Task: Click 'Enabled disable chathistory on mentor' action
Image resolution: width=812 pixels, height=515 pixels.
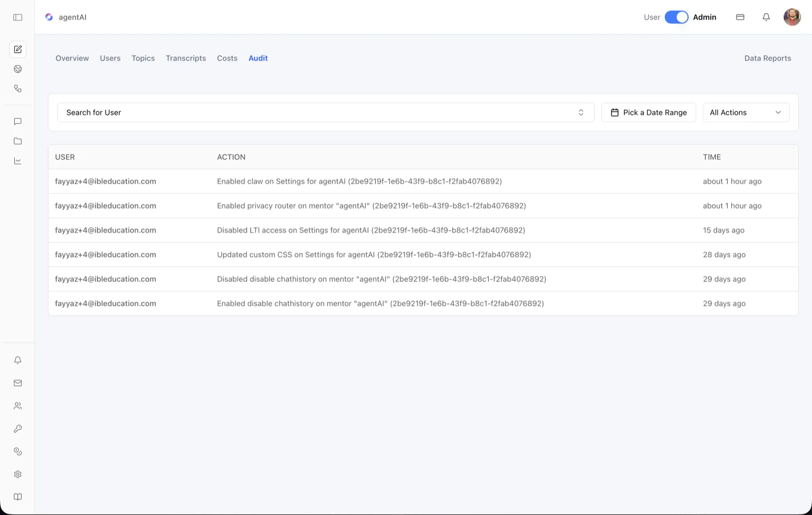Action: (x=381, y=303)
